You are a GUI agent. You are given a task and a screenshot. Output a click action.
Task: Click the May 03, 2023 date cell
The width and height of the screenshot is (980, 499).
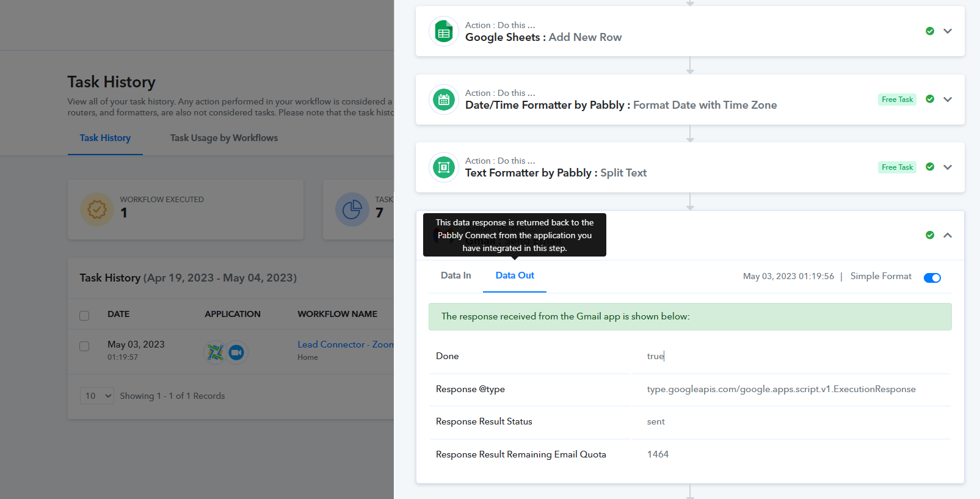136,344
